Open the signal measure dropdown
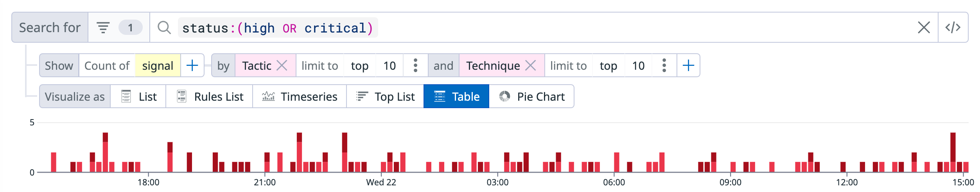The height and width of the screenshot is (192, 980). click(x=158, y=65)
